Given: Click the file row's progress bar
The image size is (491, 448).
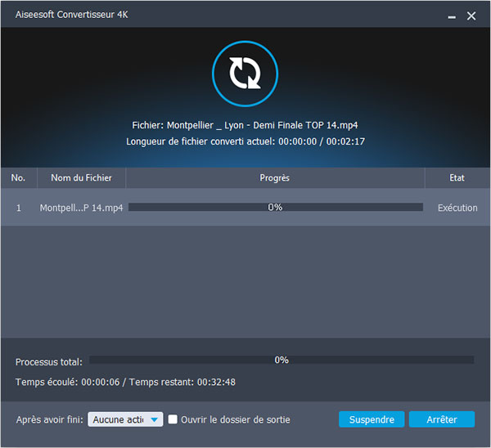Looking at the screenshot, I should (x=275, y=208).
